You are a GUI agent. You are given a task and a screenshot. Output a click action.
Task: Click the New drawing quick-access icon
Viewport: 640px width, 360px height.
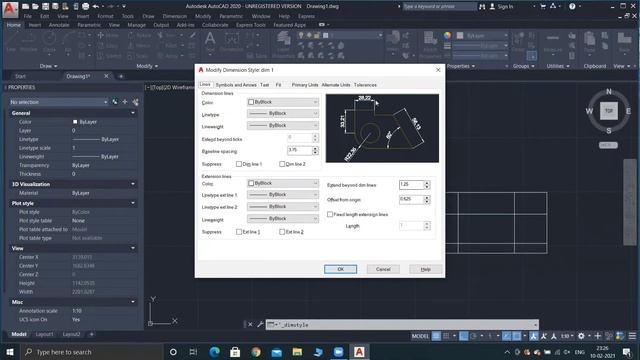click(25, 7)
